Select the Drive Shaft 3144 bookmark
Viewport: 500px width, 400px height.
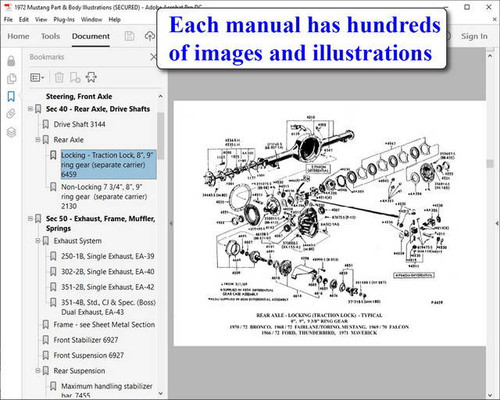(79, 124)
